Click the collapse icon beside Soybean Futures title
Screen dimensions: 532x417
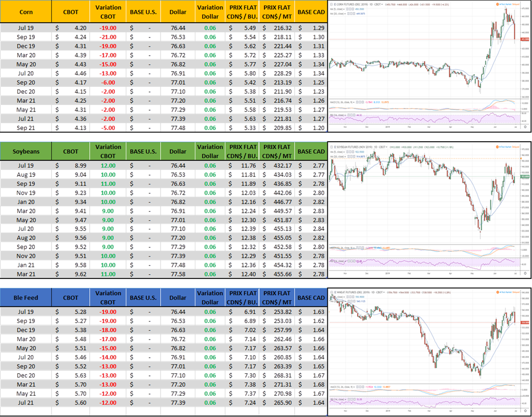330,147
